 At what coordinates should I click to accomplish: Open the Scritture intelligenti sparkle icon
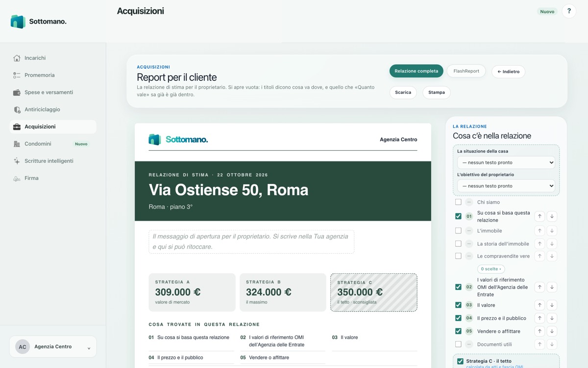coord(17,161)
